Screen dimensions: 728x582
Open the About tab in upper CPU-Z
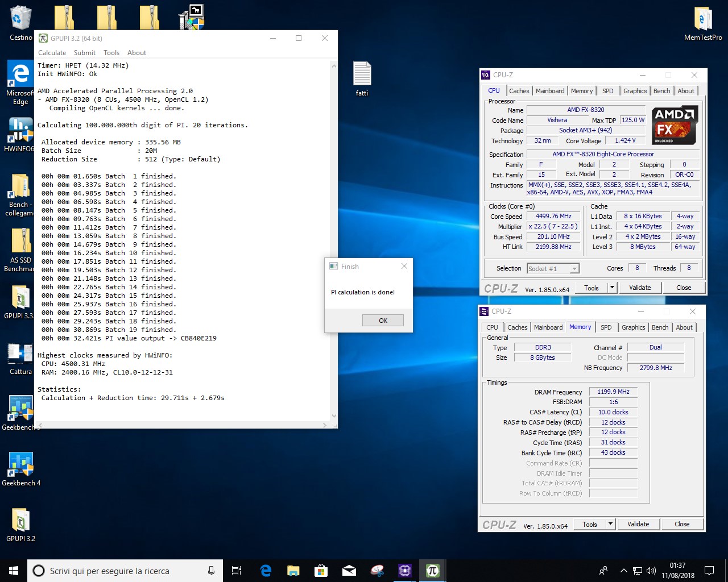tap(686, 91)
